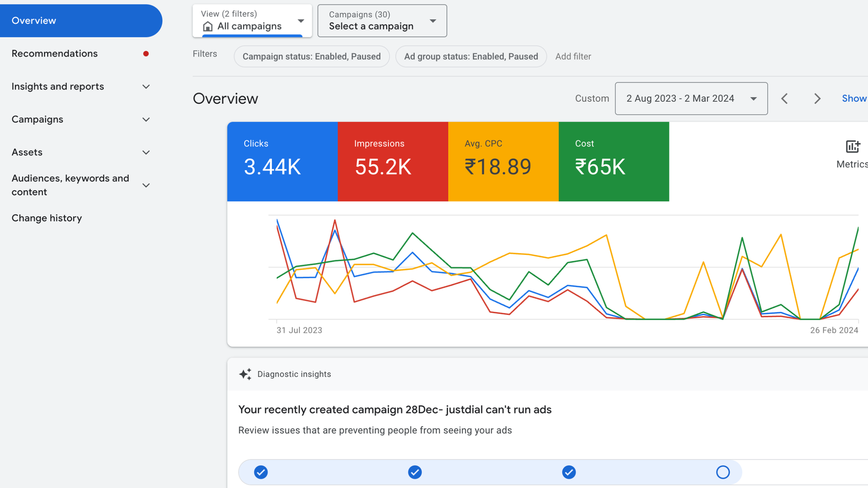The width and height of the screenshot is (868, 488).
Task: Click the All campaigns home icon
Action: (x=207, y=27)
